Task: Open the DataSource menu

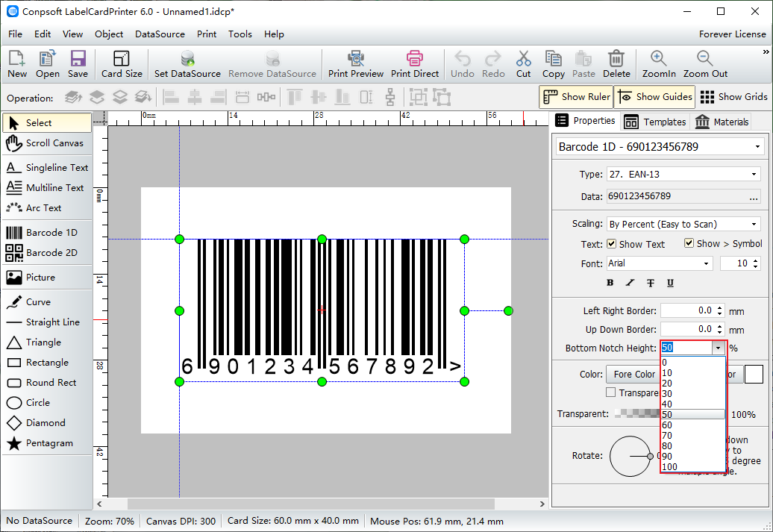Action: [x=160, y=34]
